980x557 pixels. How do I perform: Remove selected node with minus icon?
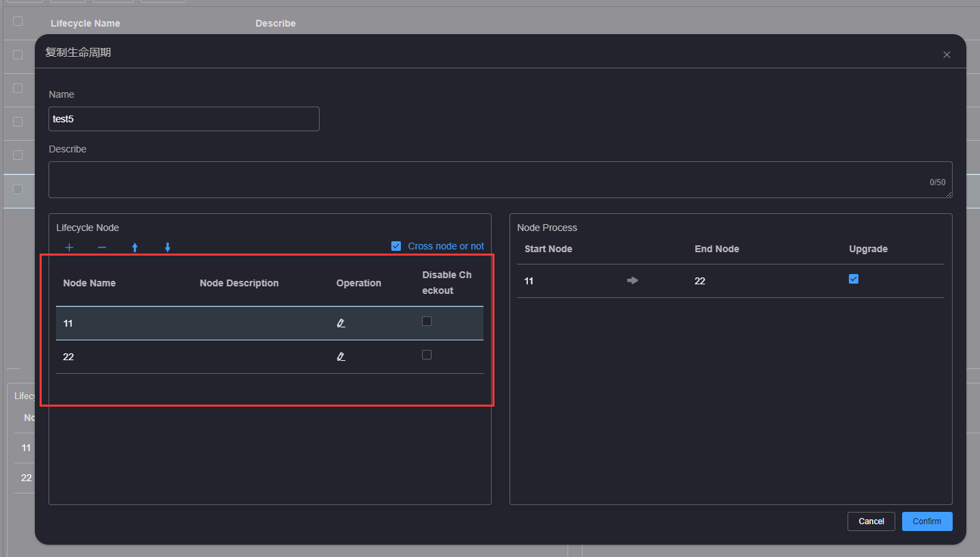pos(102,247)
